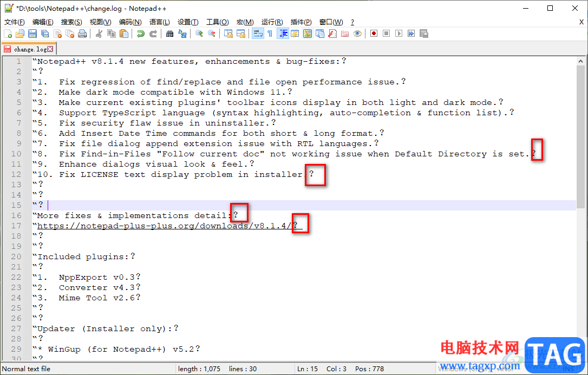Click the Close All toolbar icon

(70, 34)
